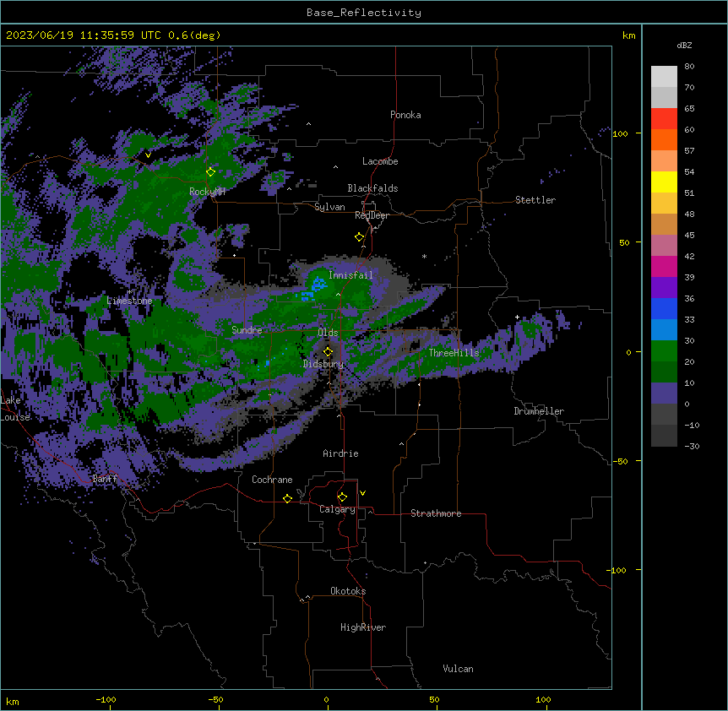Viewport: 728px width, 711px height.
Task: Pick the light gray 80 dBZ legend swatch
Action: (x=664, y=77)
